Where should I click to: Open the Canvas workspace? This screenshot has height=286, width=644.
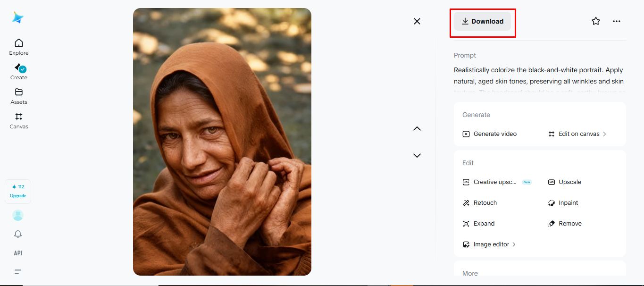pos(19,120)
